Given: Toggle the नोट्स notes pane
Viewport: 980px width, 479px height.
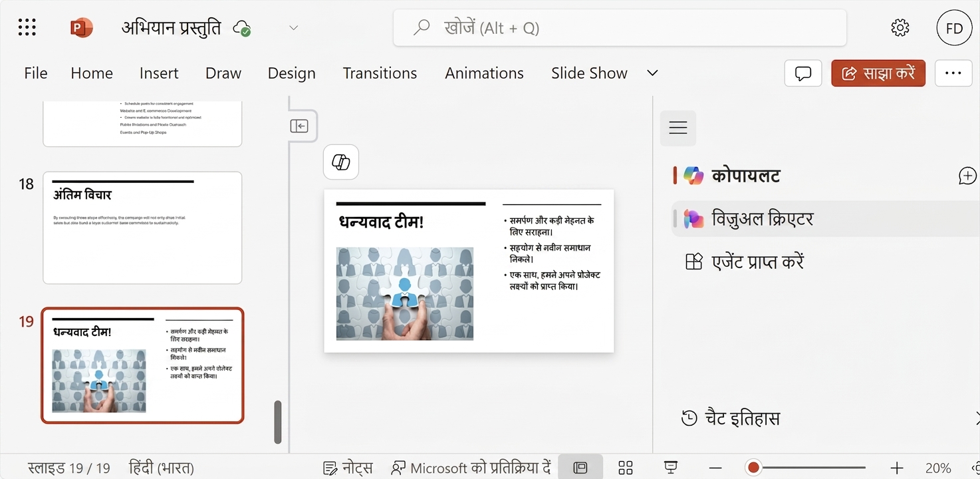Looking at the screenshot, I should [348, 468].
